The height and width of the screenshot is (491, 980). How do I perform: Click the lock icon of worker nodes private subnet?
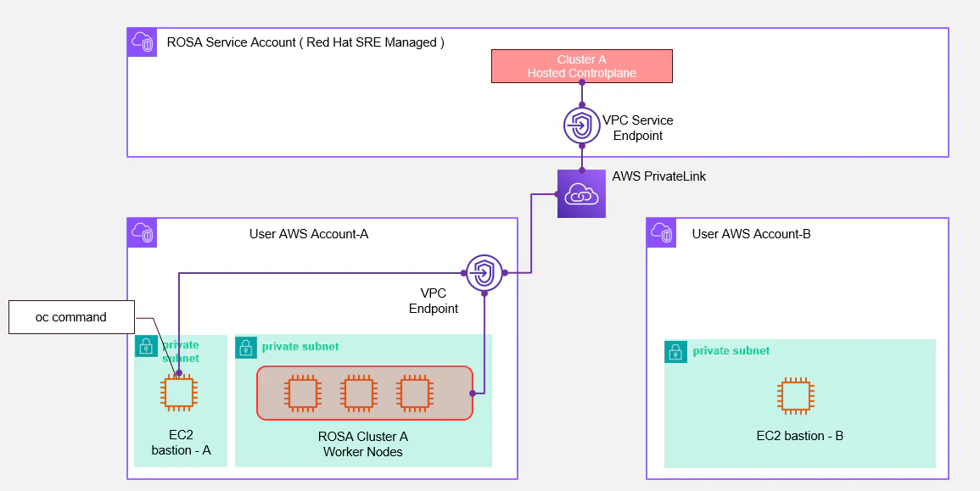pos(246,348)
